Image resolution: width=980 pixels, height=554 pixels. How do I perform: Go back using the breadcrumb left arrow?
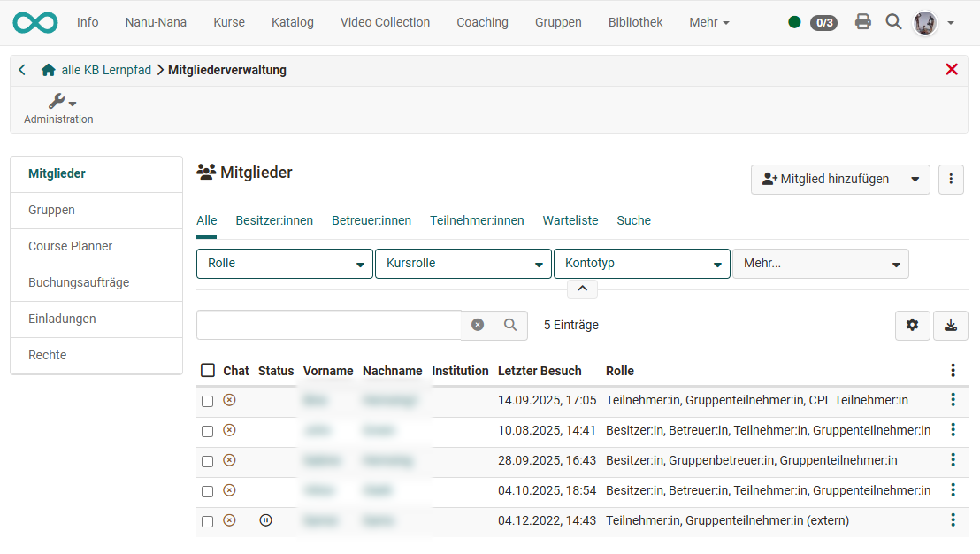click(x=22, y=70)
